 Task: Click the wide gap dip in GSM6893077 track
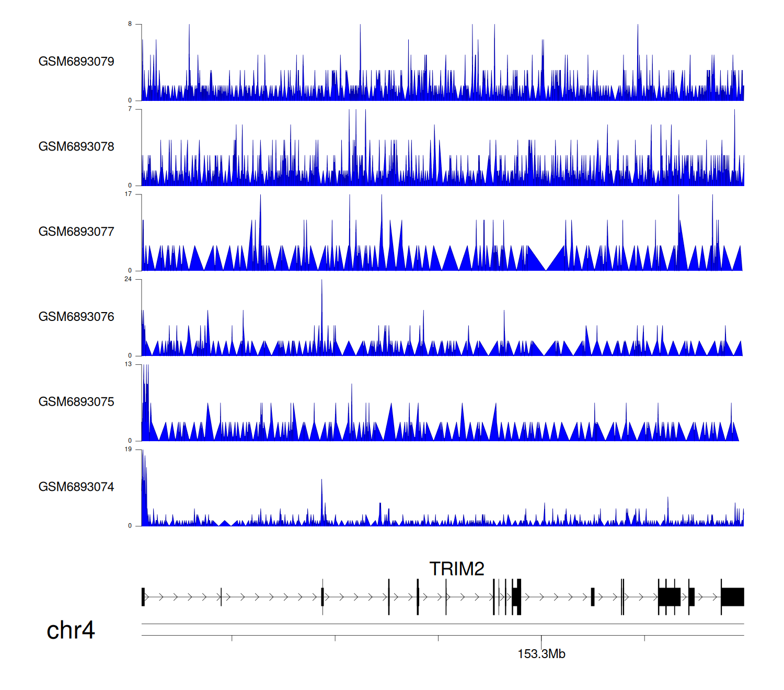[x=546, y=266]
